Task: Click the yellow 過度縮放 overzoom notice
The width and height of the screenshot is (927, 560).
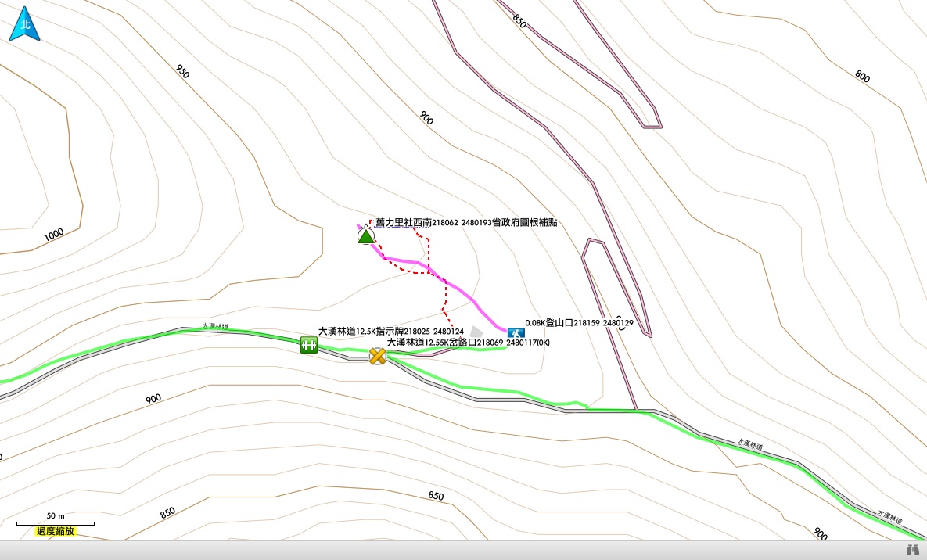Action: (x=56, y=531)
